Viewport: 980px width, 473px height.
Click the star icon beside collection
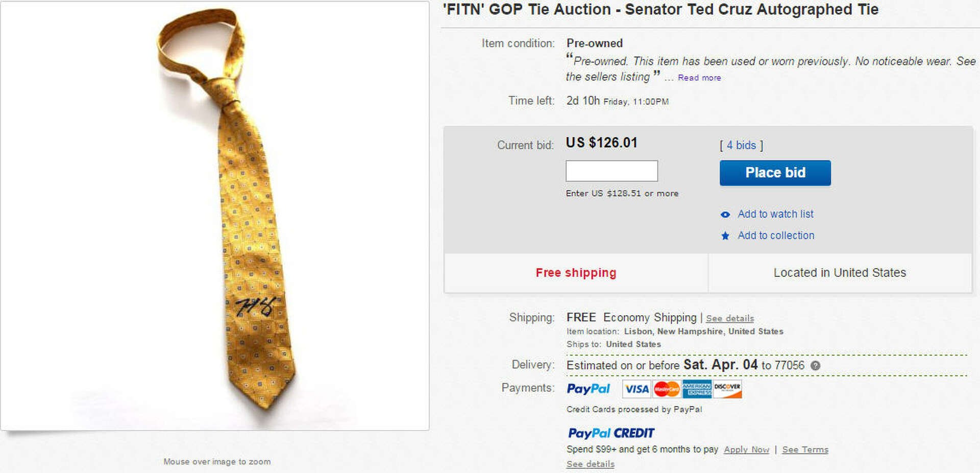coord(725,236)
